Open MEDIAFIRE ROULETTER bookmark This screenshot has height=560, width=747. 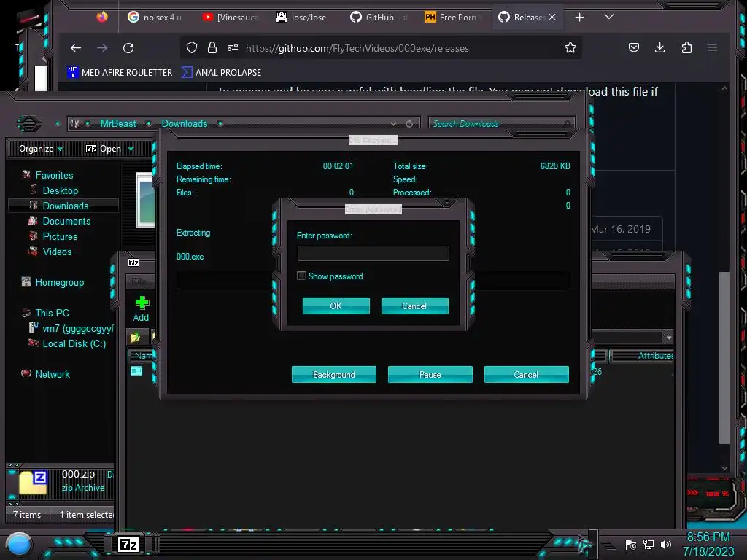tap(120, 72)
